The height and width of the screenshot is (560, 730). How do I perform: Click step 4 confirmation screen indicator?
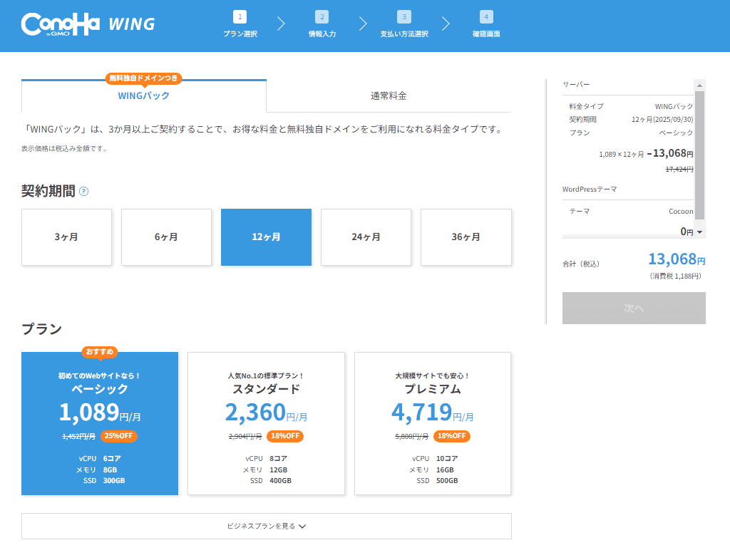pyautogui.click(x=486, y=24)
